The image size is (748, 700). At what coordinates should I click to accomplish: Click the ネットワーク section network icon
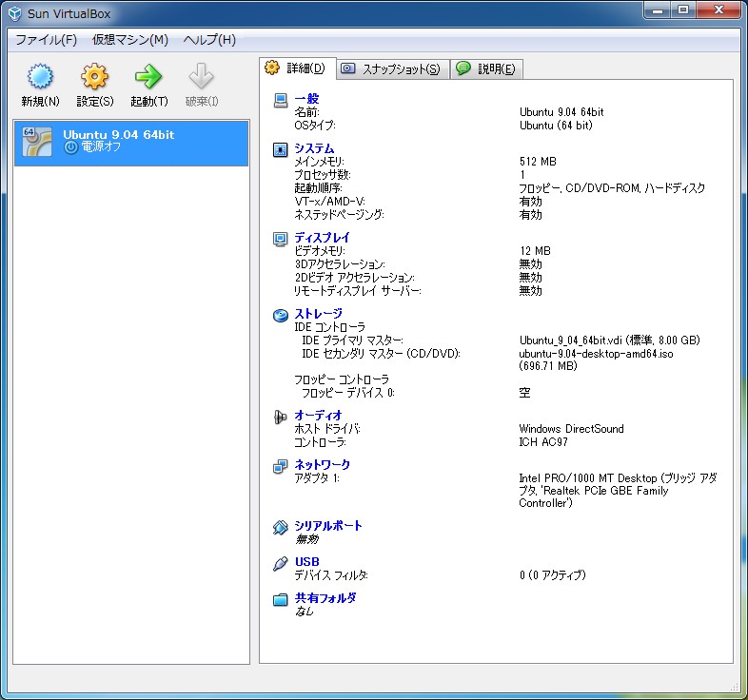coord(281,466)
